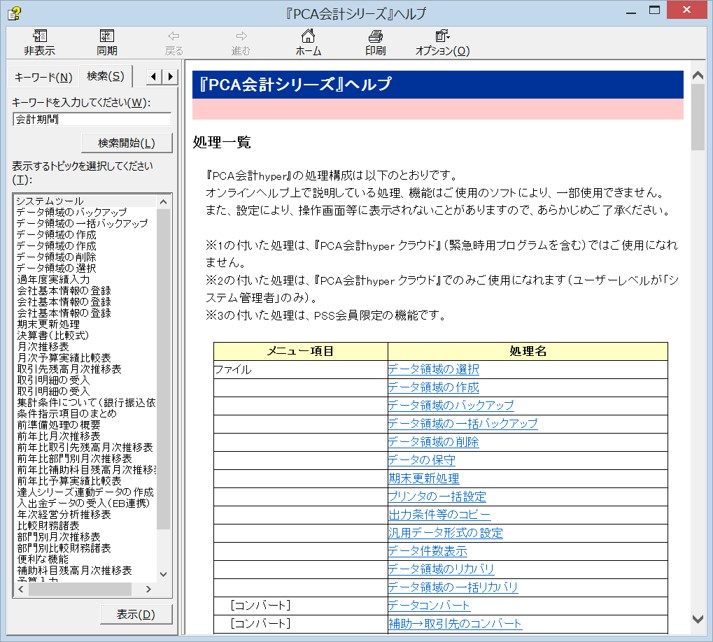
Task: Click the topic list scroll down arrow
Action: pos(164,574)
